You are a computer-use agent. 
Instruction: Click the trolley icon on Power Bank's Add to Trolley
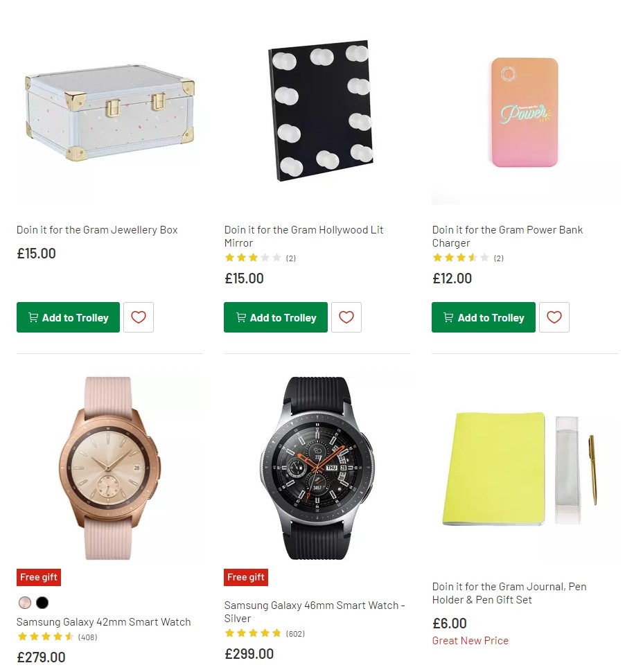[448, 317]
